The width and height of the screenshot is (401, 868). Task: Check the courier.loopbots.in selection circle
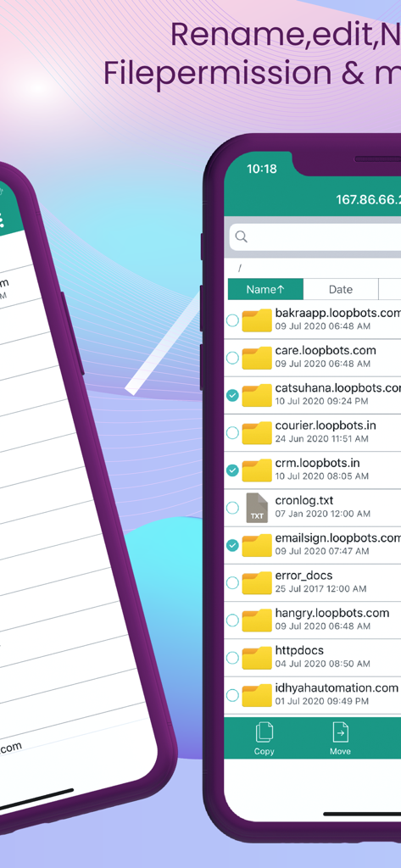pyautogui.click(x=232, y=432)
